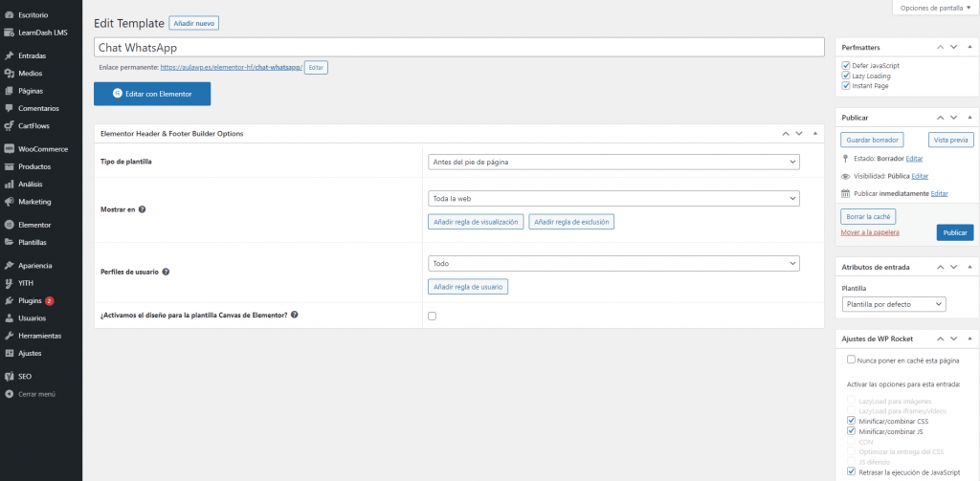980x481 pixels.
Task: Check Nunca poner en caché esta página
Action: pyautogui.click(x=851, y=360)
